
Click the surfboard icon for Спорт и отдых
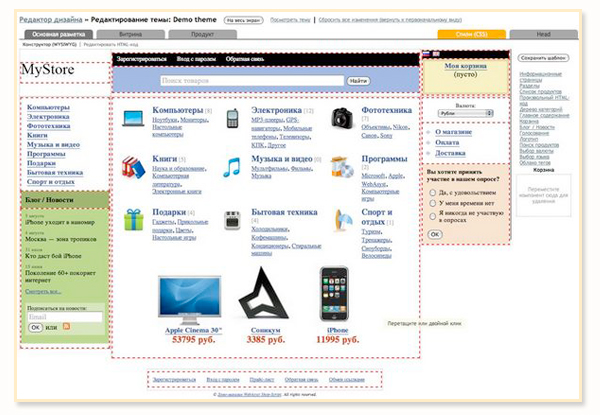tap(342, 220)
